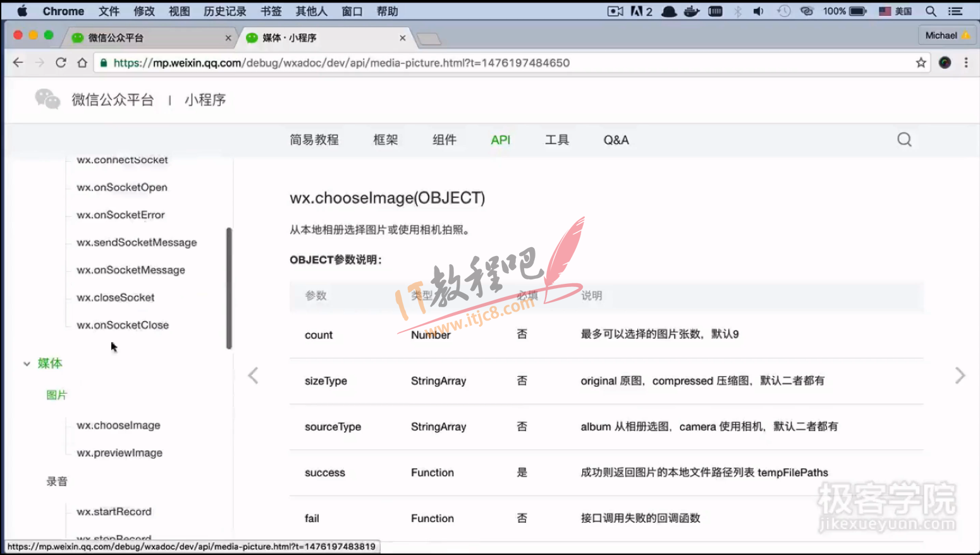
Task: Click the count parameter cell
Action: 319,335
